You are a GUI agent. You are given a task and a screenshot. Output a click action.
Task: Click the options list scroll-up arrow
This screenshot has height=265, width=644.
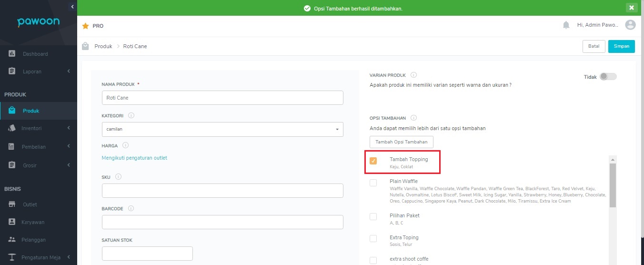(613, 159)
